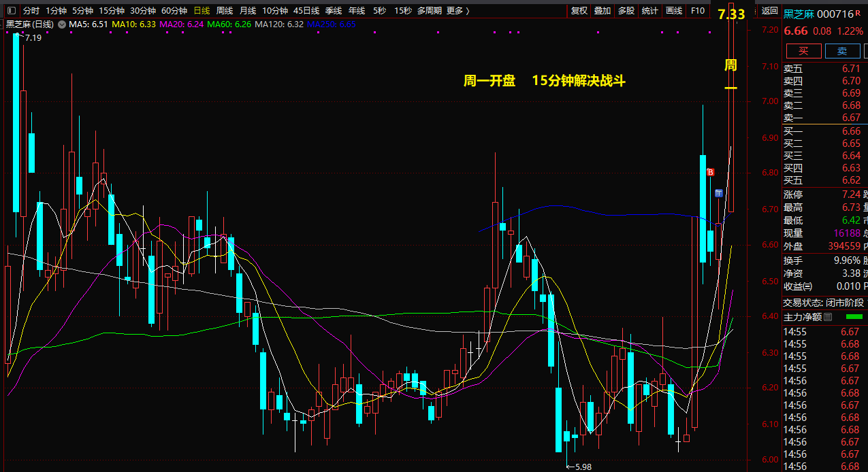Image resolution: width=868 pixels, height=472 pixels.
Task: Click the 外盘 value 394559
Action: click(844, 246)
